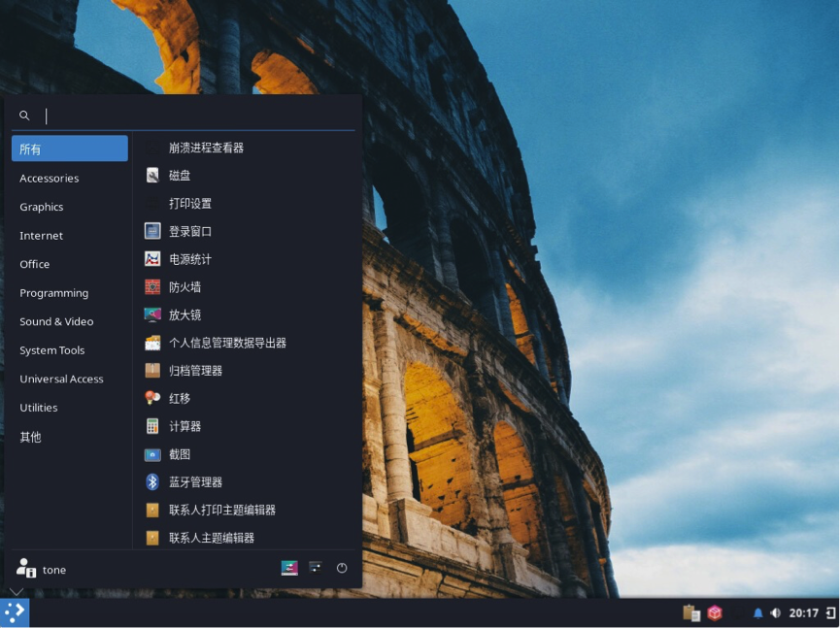The width and height of the screenshot is (840, 628).
Task: Open 个人信息管理数据导出器 icon
Action: (152, 343)
